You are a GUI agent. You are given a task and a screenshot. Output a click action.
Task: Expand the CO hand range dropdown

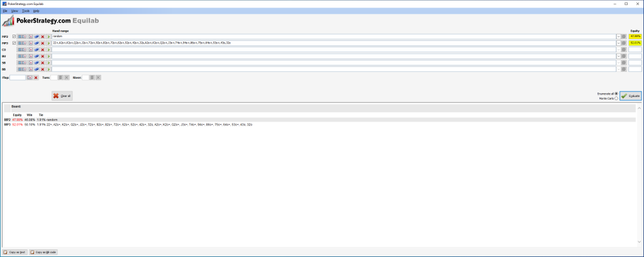click(619, 50)
